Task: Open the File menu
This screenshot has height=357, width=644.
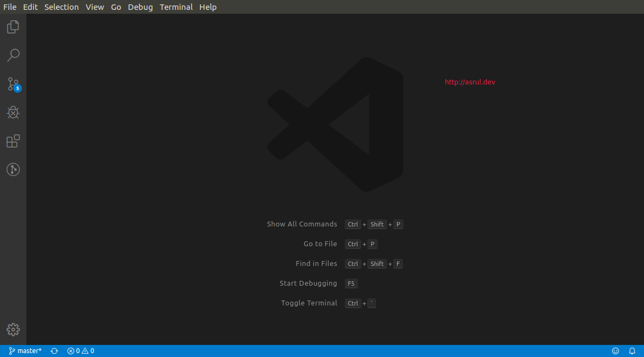Action: pyautogui.click(x=10, y=7)
